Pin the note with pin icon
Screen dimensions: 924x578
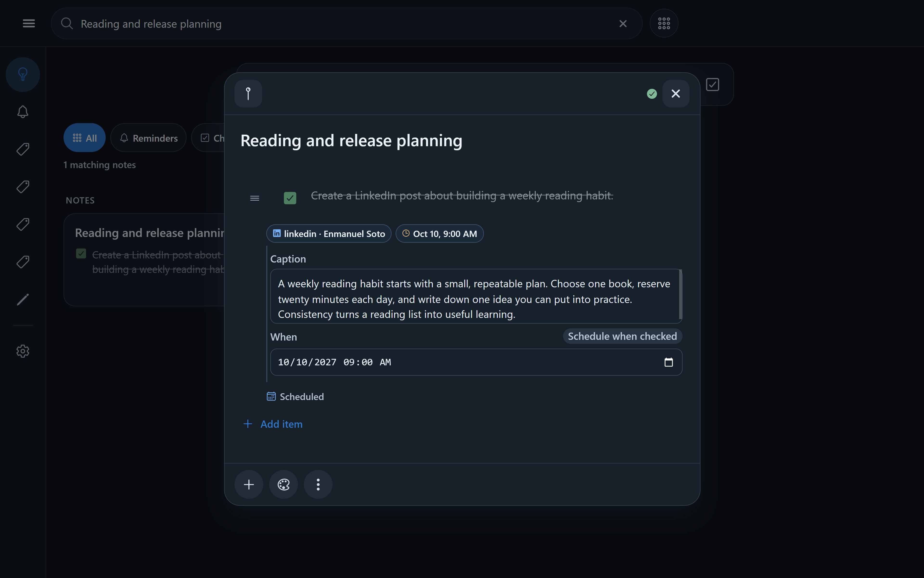click(248, 94)
